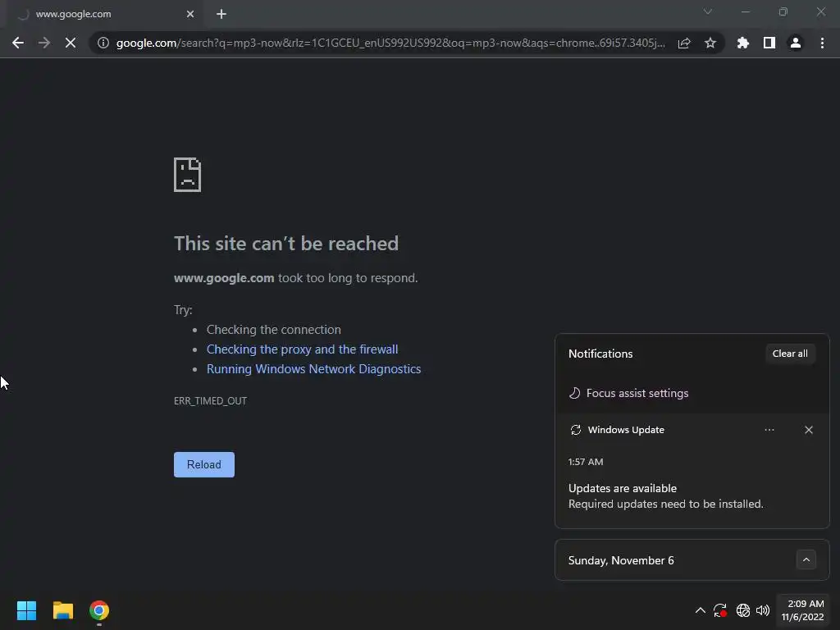Viewport: 840px width, 630px height.
Task: Click the Sunday, November 6 date label
Action: [621, 560]
